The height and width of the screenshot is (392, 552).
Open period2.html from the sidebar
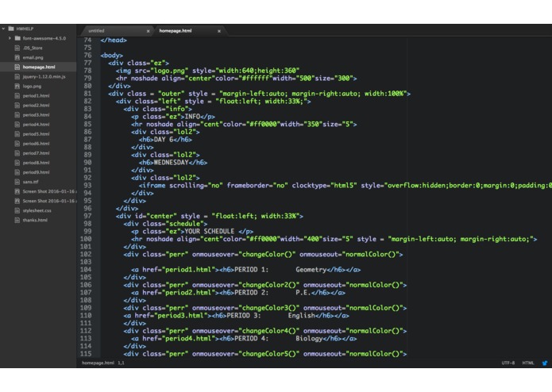pos(38,105)
